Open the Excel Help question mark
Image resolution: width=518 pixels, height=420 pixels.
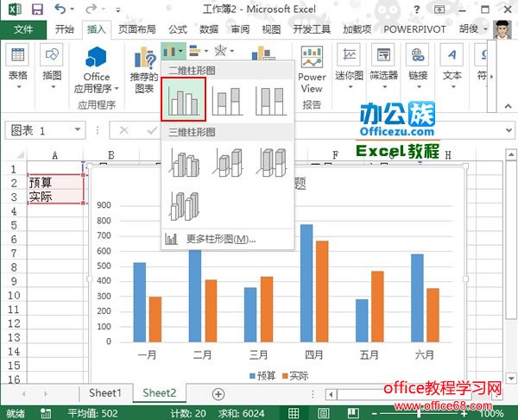(x=417, y=9)
